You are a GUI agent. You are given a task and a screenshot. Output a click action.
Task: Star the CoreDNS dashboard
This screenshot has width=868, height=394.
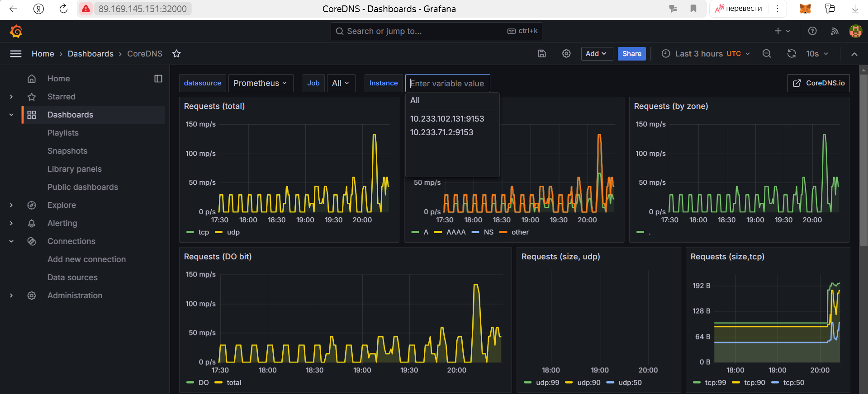tap(176, 54)
